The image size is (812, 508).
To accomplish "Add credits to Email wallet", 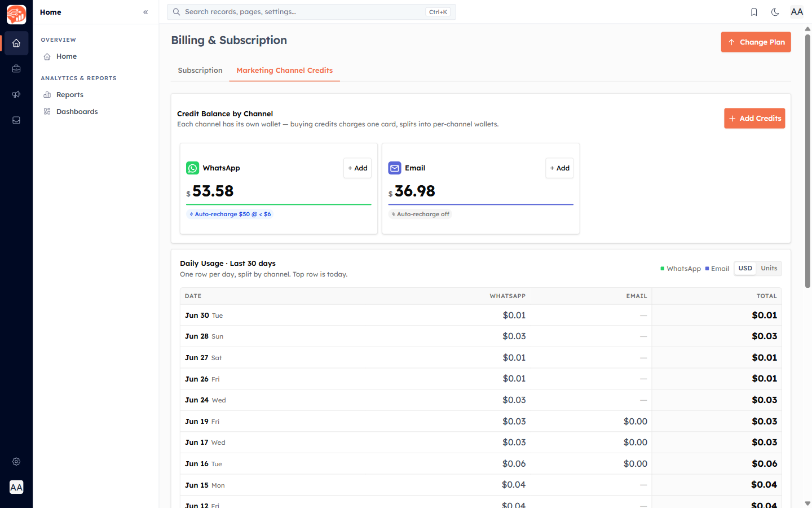I will (559, 168).
